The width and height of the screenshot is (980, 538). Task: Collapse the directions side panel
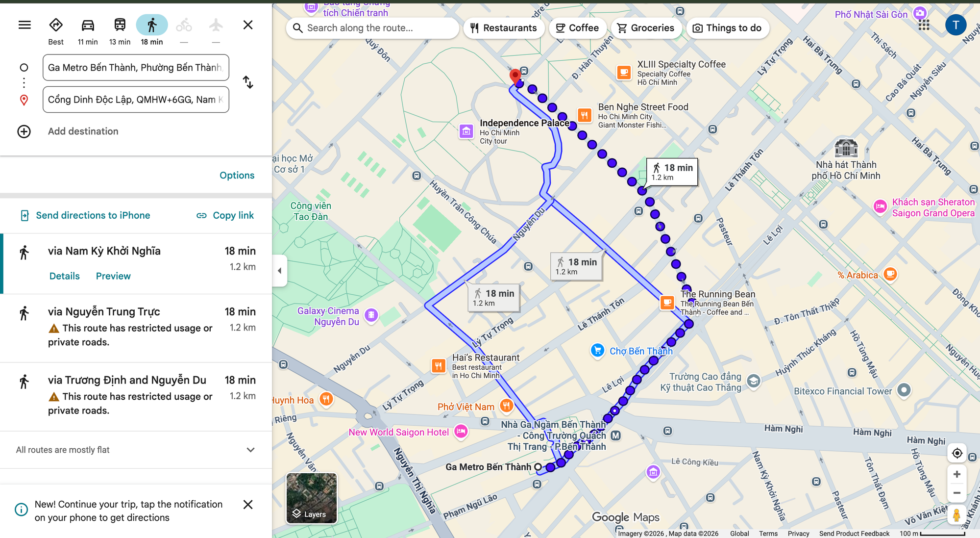279,270
